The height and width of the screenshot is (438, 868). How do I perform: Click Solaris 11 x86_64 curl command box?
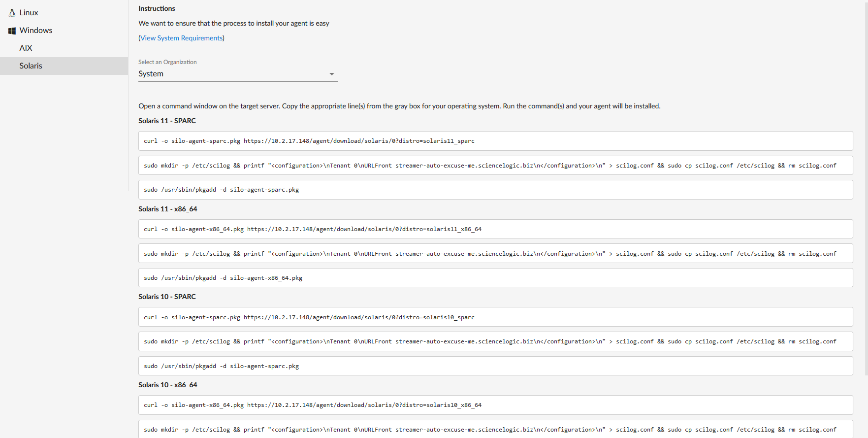[495, 229]
